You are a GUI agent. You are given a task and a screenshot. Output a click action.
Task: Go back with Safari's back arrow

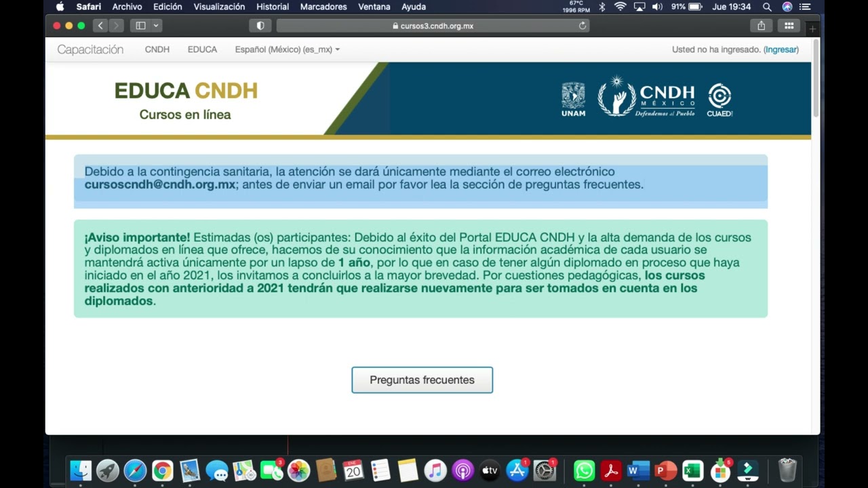[x=101, y=26]
